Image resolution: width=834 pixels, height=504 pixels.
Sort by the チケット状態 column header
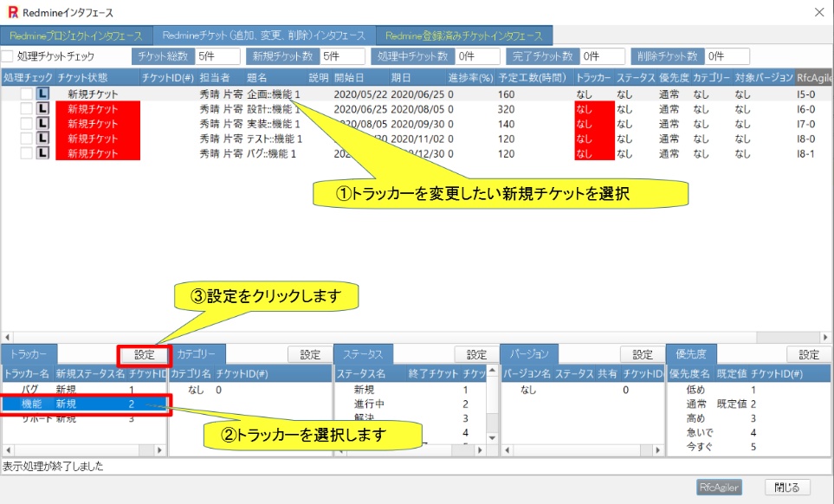pos(97,78)
